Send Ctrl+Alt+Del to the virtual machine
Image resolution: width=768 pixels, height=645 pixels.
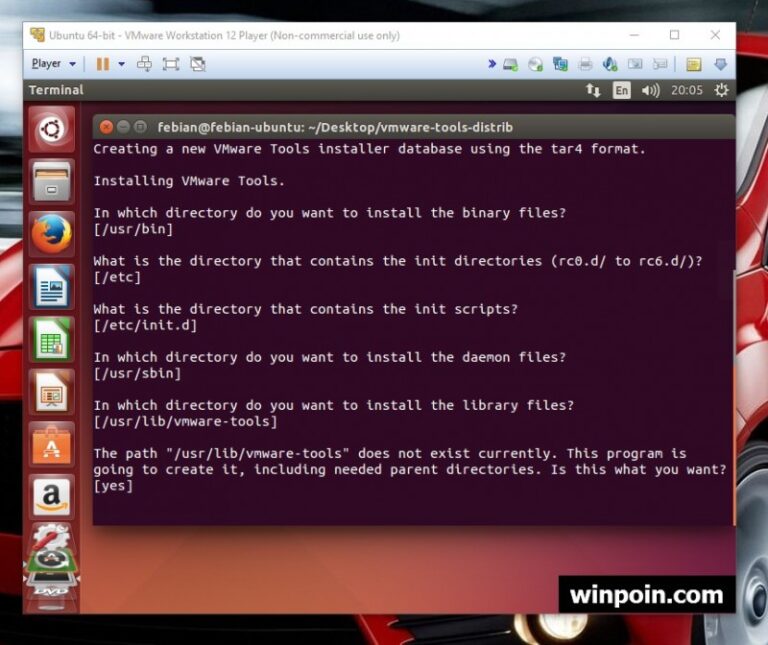click(x=144, y=64)
